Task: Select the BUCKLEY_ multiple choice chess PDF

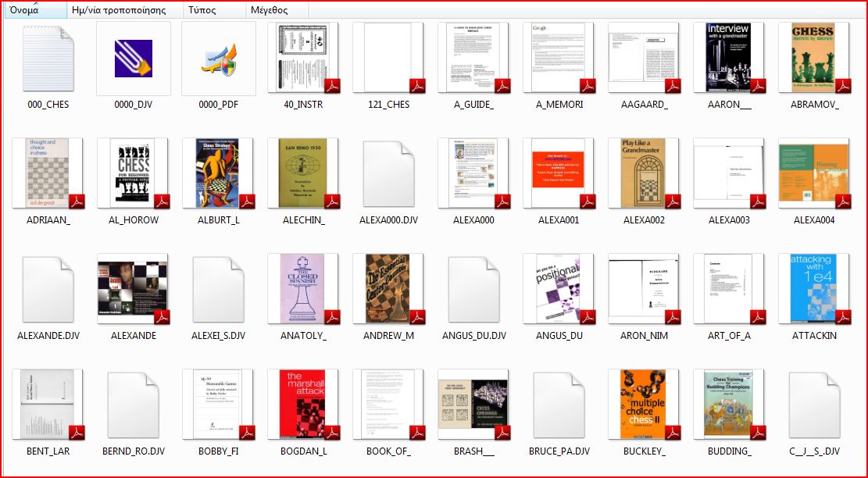Action: pos(645,405)
